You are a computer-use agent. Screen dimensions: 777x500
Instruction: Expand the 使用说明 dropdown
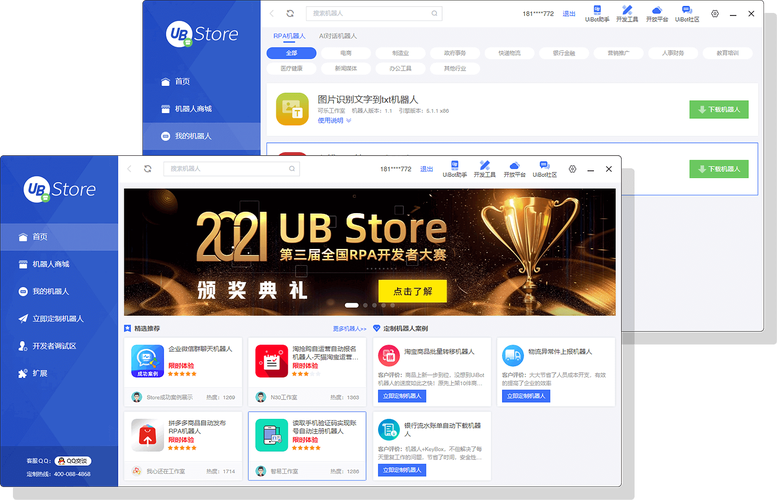pyautogui.click(x=332, y=120)
